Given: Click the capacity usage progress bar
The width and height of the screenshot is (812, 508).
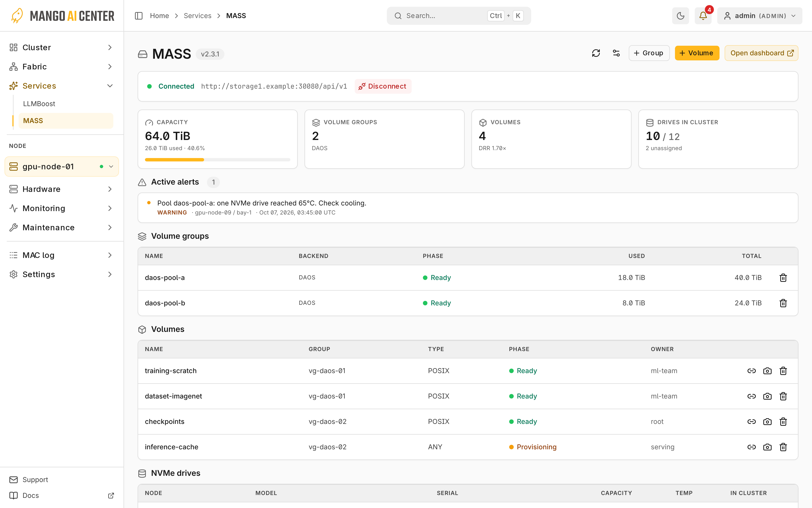Looking at the screenshot, I should [217, 160].
